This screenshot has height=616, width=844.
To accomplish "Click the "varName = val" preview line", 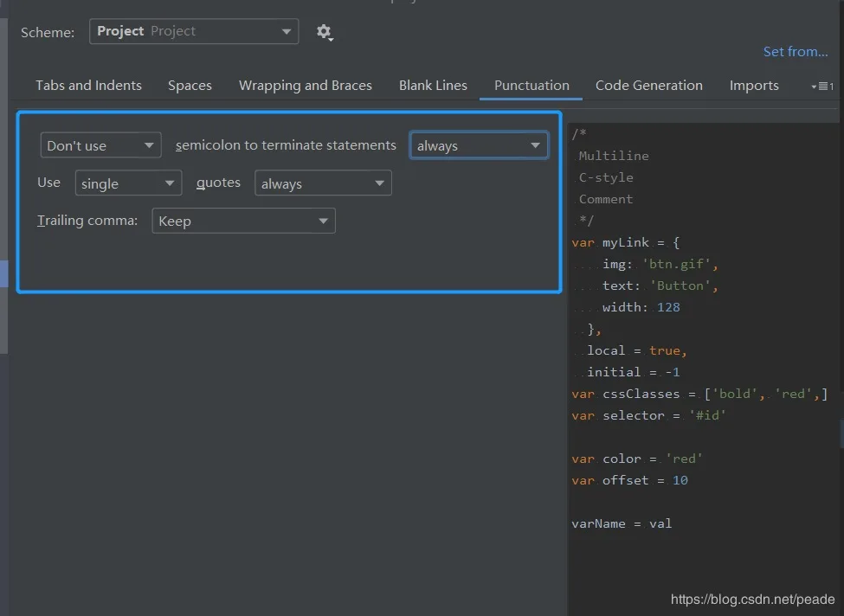I will pos(622,523).
